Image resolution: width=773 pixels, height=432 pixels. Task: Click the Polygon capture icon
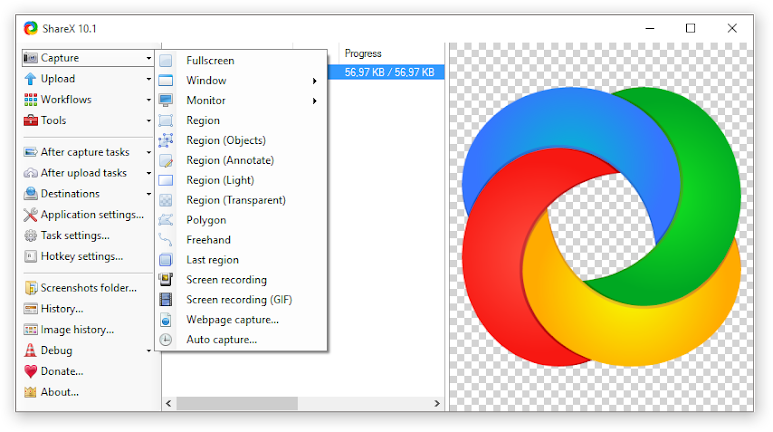pos(166,220)
